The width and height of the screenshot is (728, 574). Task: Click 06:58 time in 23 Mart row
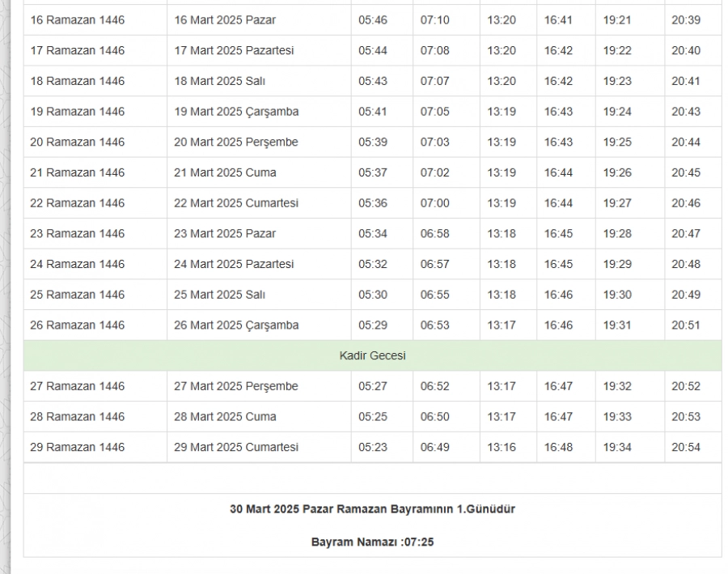434,233
